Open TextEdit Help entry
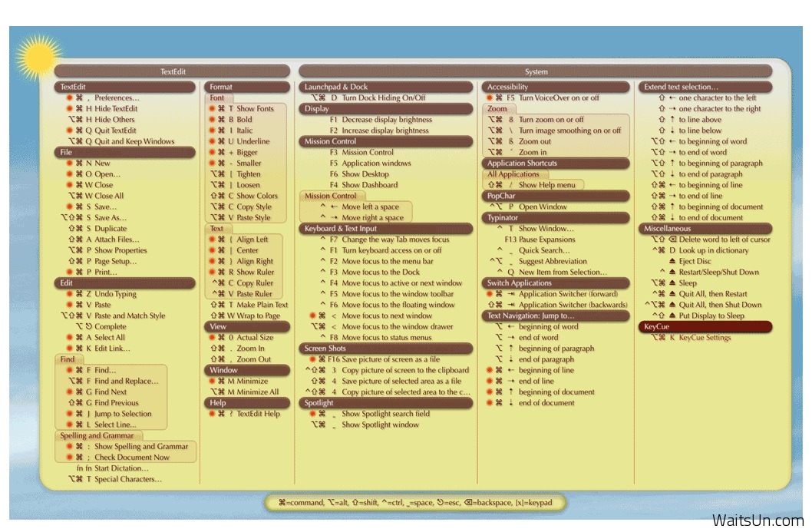This screenshot has width=812, height=532. [258, 414]
